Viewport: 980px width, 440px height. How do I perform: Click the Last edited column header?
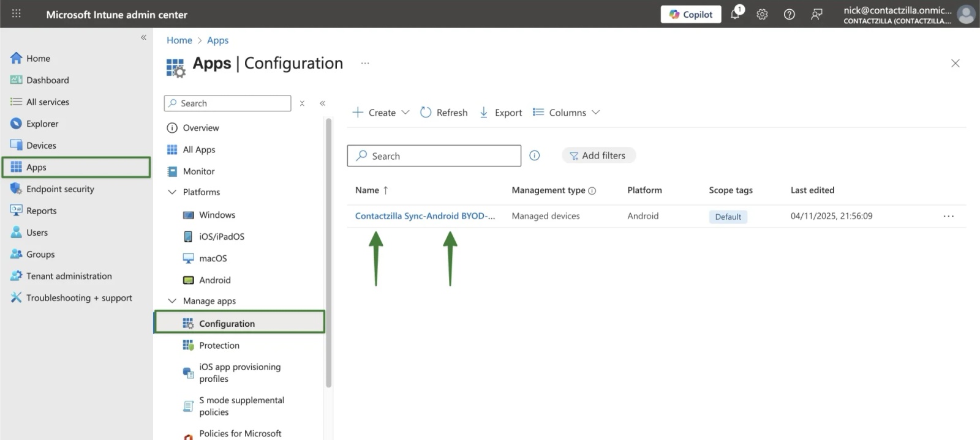[x=812, y=190]
